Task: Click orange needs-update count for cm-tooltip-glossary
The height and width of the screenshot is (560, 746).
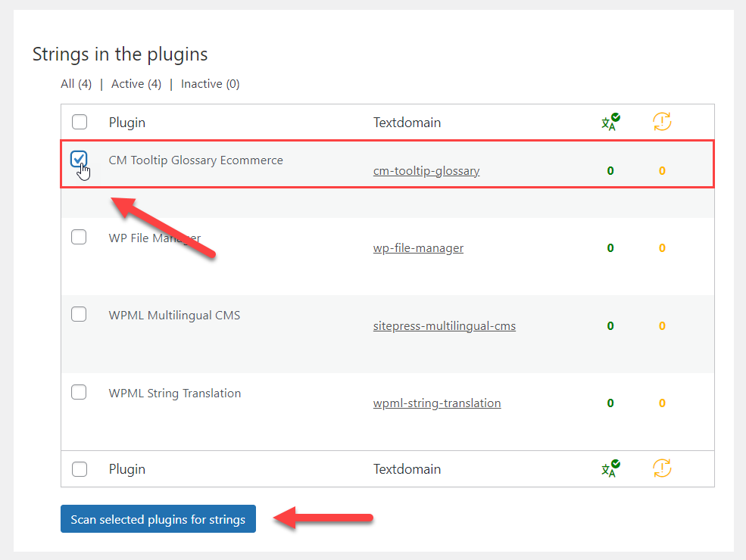Action: 662,171
